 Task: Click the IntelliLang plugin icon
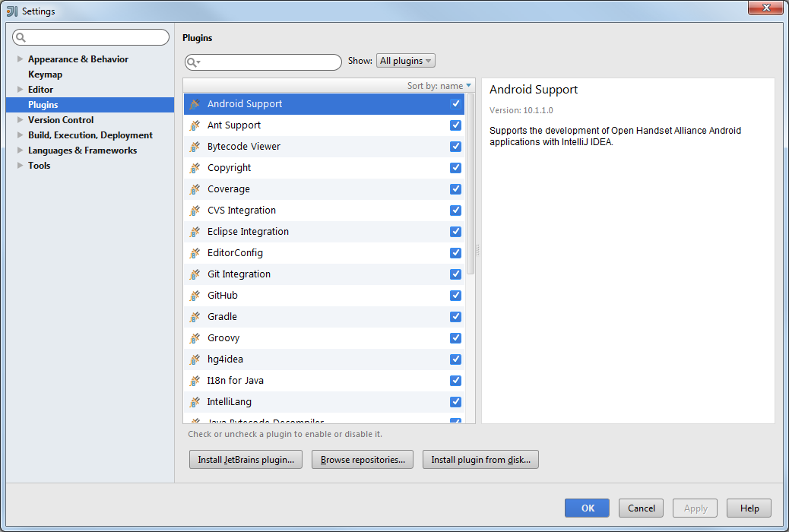pos(195,402)
